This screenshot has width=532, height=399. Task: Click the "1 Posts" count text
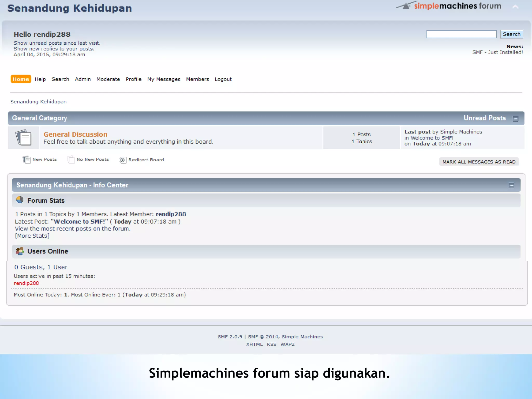point(361,134)
